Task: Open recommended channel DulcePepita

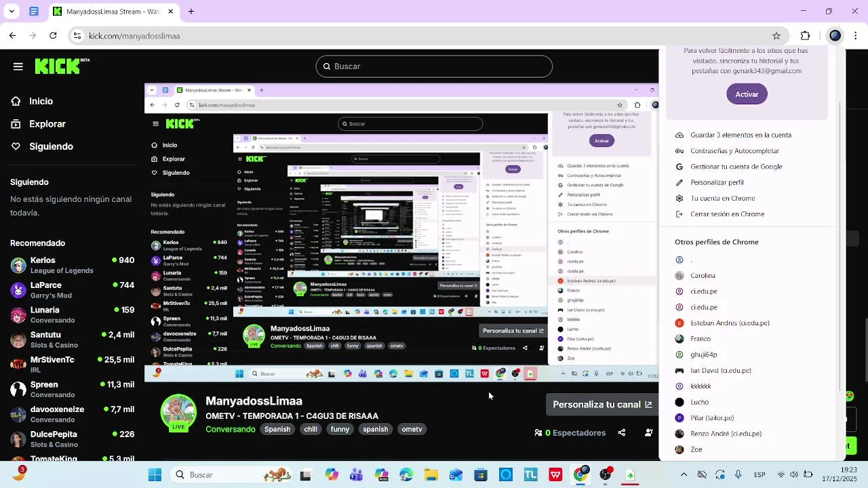Action: pyautogui.click(x=72, y=439)
